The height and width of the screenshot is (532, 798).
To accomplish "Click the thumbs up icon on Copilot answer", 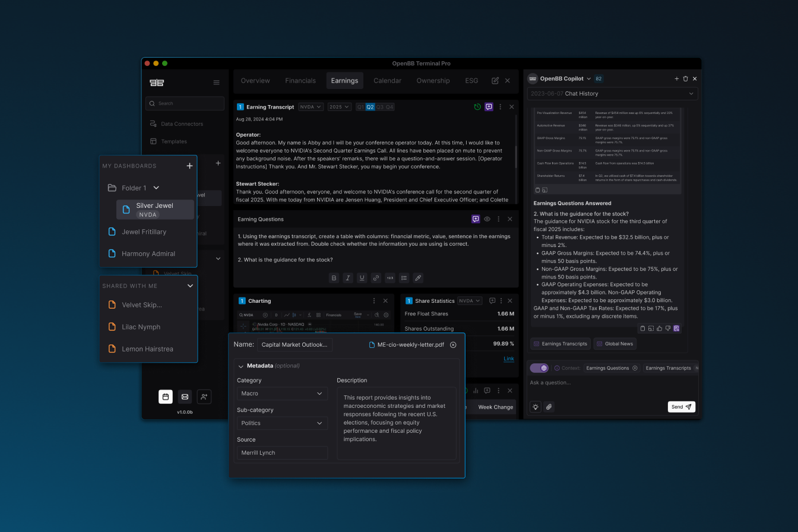I will pyautogui.click(x=659, y=328).
